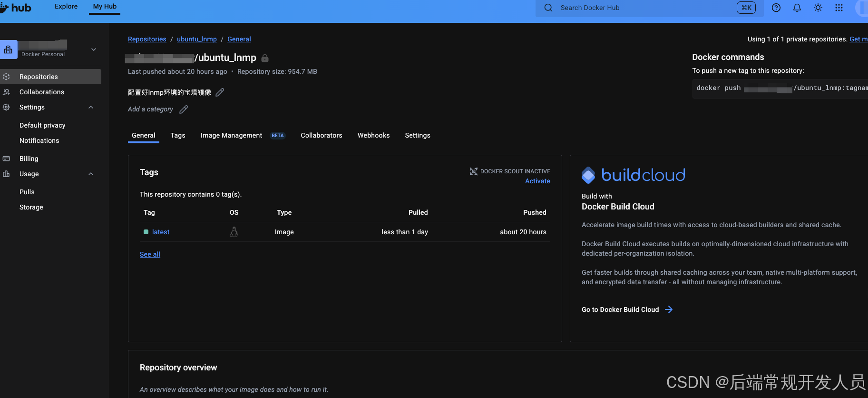
Task: Open the Webhooks tab
Action: [374, 136]
